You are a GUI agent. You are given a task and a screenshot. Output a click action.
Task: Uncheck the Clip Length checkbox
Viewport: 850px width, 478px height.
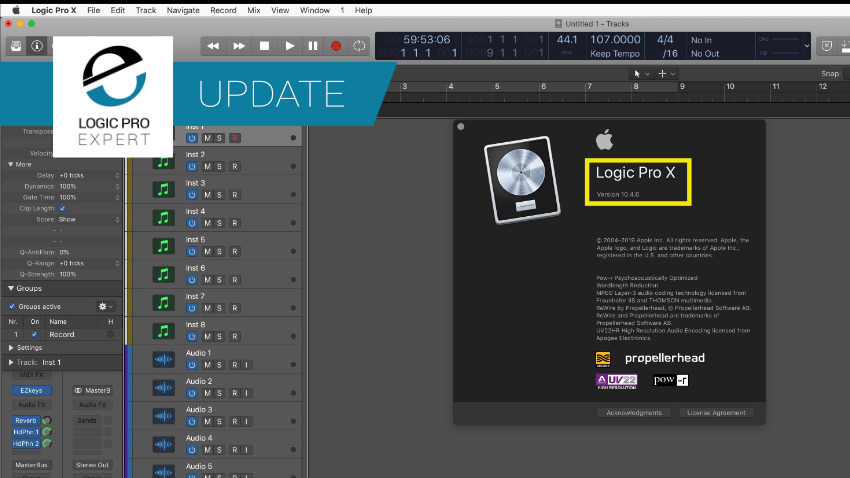[x=62, y=208]
